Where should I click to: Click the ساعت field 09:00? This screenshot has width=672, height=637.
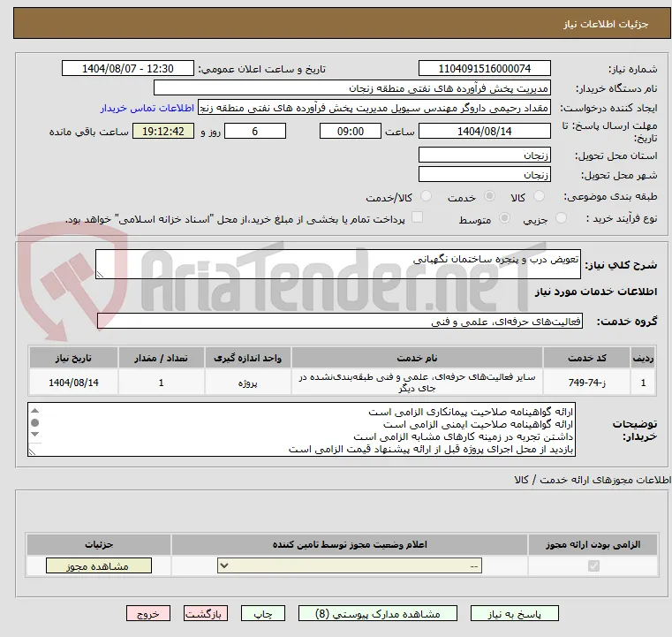[x=351, y=131]
